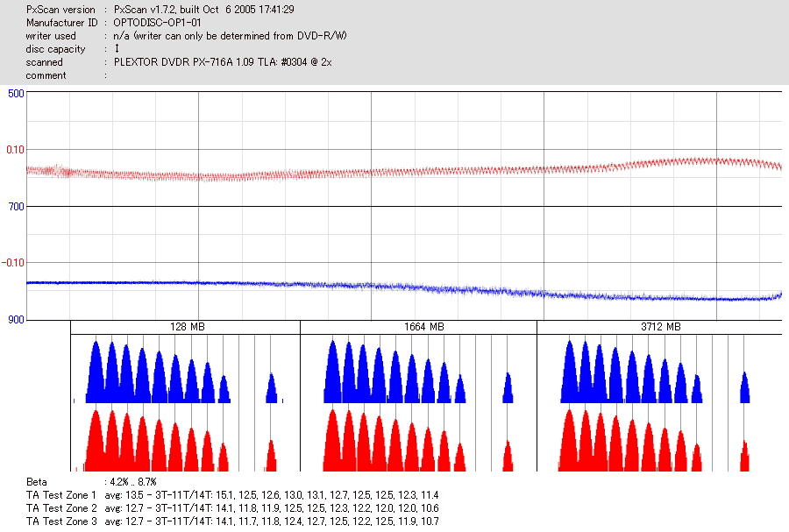This screenshot has width=789, height=532.
Task: Click the 'writer used' n/a value
Action: pyautogui.click(x=230, y=36)
